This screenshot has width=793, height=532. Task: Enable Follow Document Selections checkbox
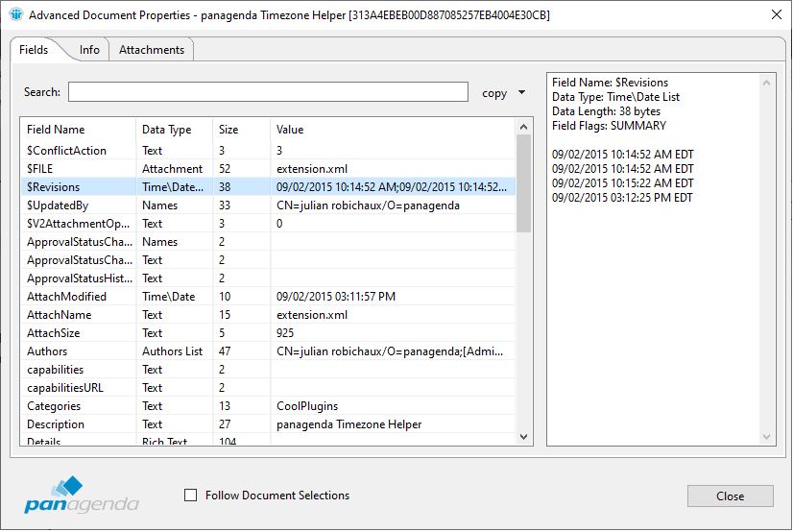[x=191, y=496]
